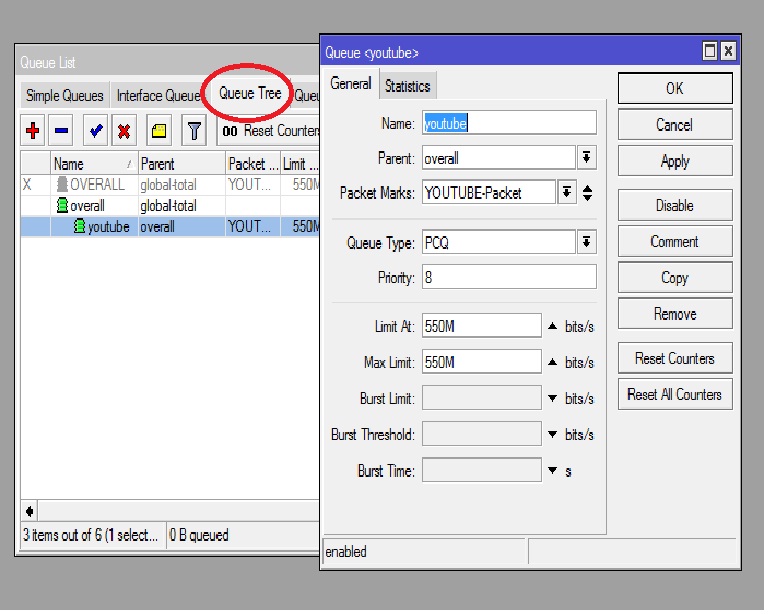Screen dimensions: 768x614
Task: Select the green overall queue icon
Action: 62,206
